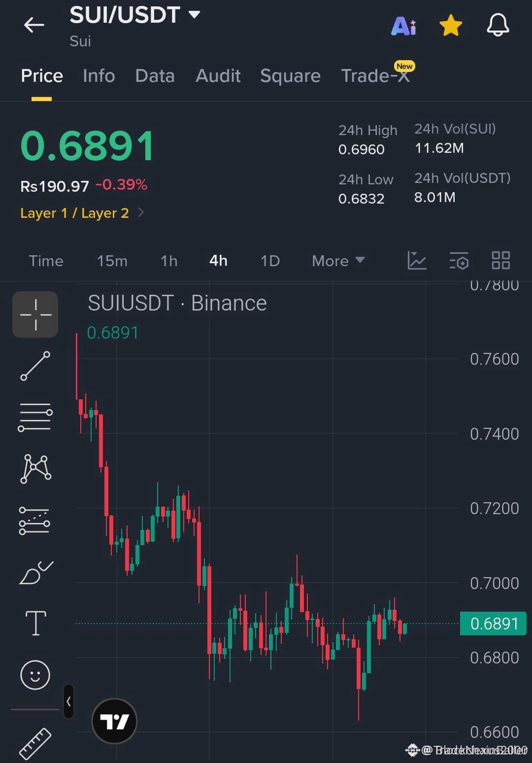Select the 1D chart interval
This screenshot has height=763, width=532.
[x=270, y=261]
